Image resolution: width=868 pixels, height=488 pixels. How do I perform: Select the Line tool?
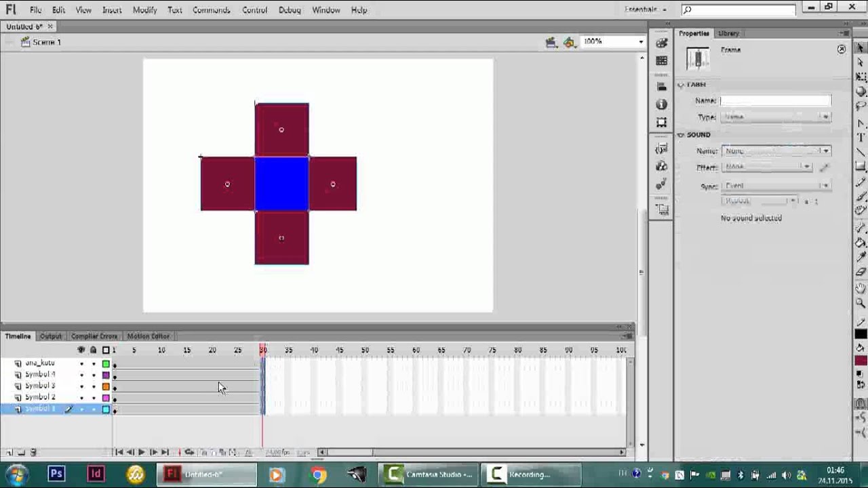click(x=861, y=152)
